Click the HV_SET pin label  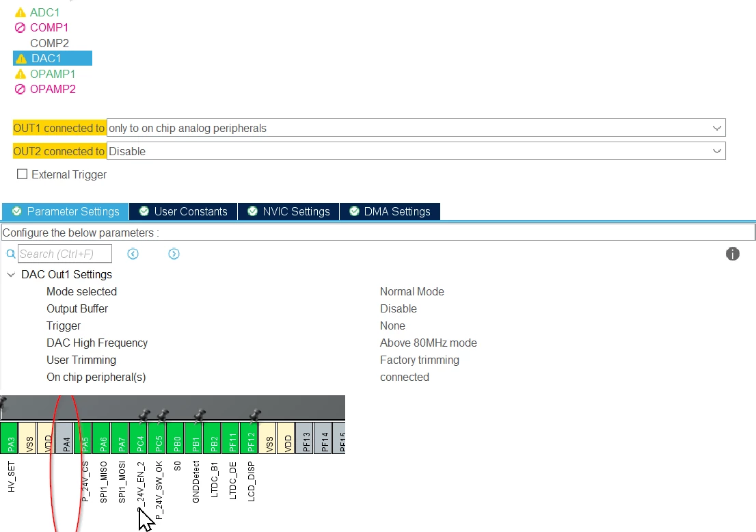coord(12,477)
